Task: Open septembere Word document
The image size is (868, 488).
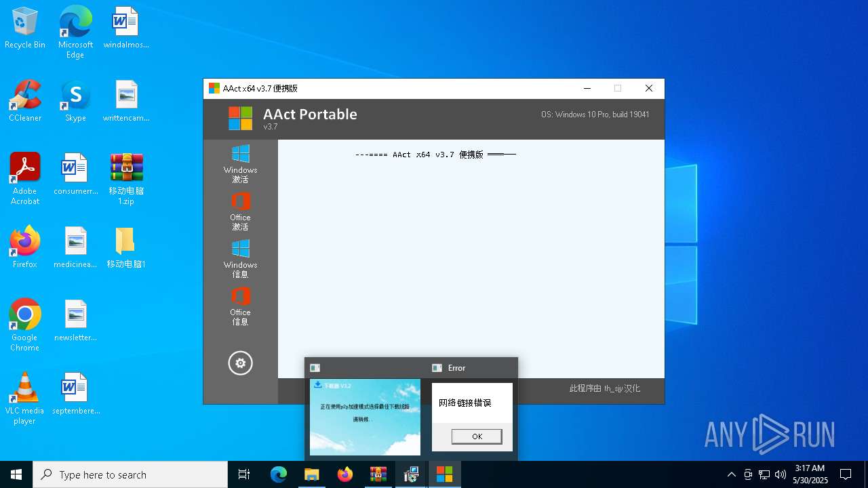Action: (75, 394)
